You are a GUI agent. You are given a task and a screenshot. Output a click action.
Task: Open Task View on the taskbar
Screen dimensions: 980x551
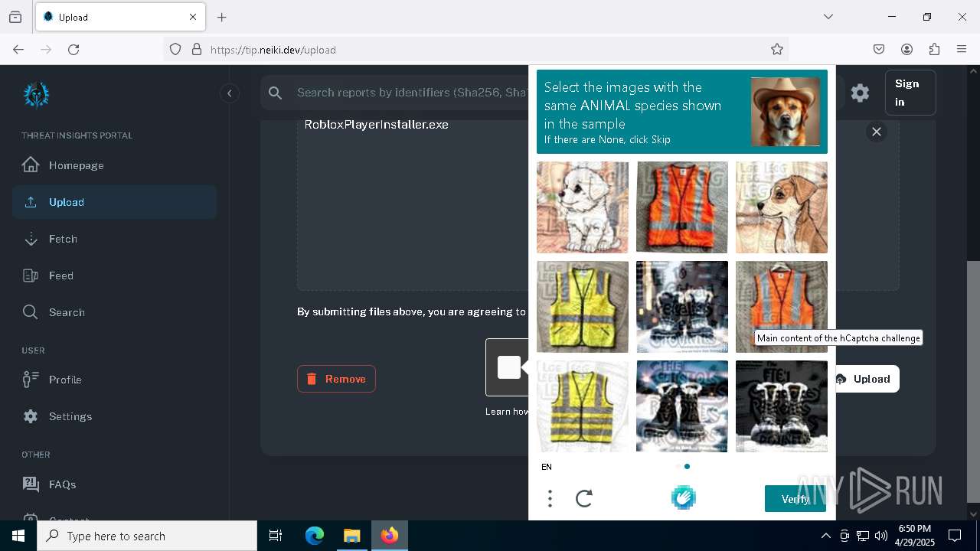click(276, 536)
